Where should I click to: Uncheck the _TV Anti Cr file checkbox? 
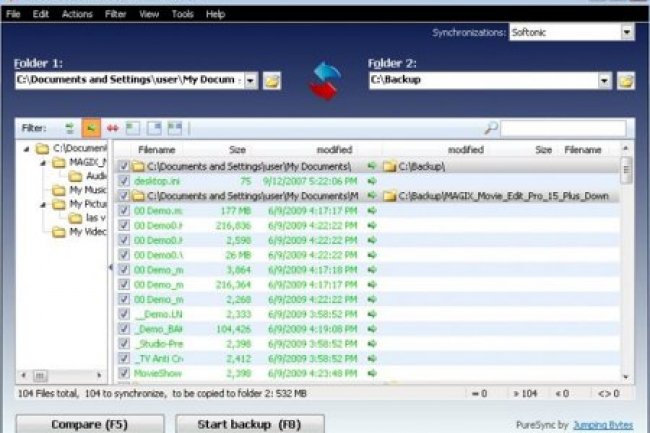point(124,358)
